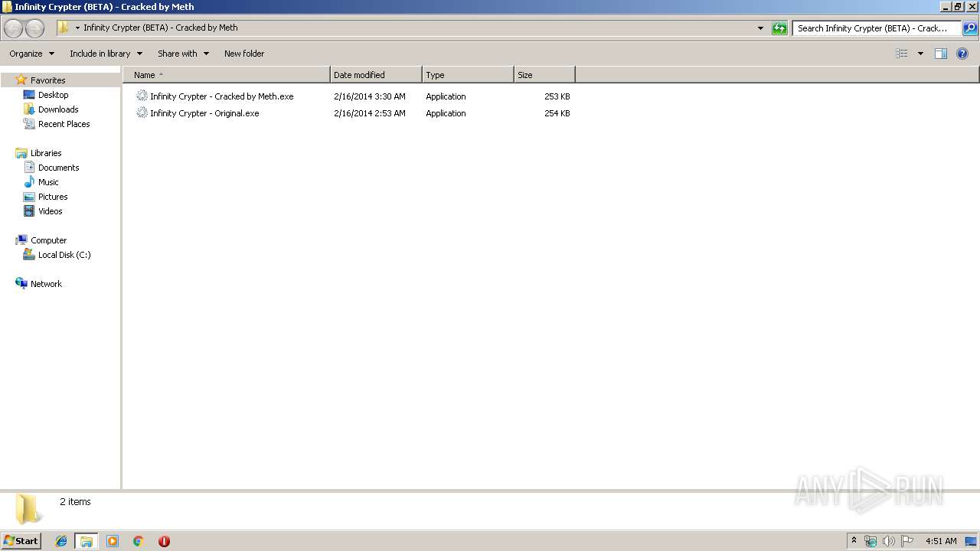Click the network tray icon
The image size is (980, 551).
click(871, 541)
